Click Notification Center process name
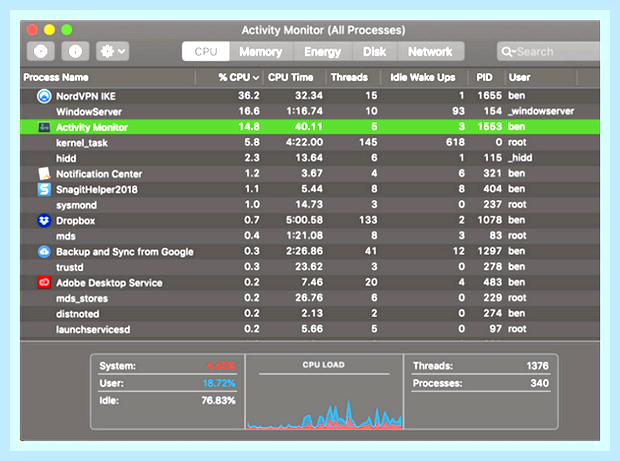The width and height of the screenshot is (620, 461). pos(99,174)
